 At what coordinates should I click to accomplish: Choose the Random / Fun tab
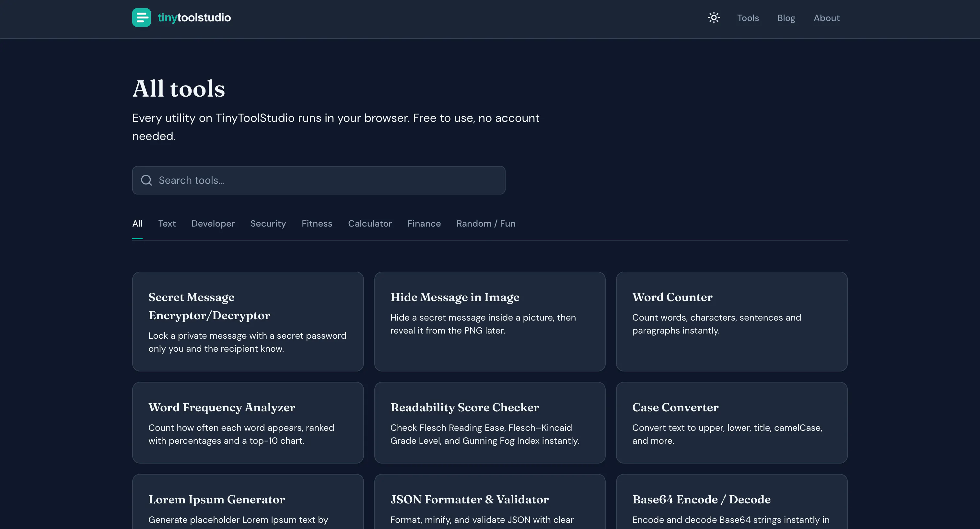point(486,223)
